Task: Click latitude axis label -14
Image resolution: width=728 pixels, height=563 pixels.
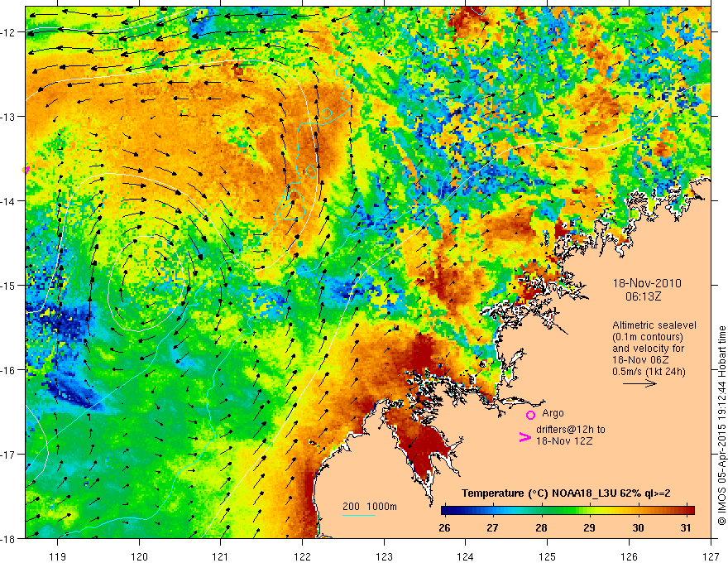Action: 8,200
